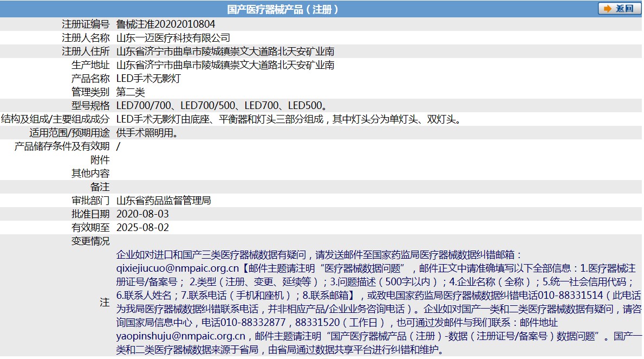The height and width of the screenshot is (359, 644).
Task: Select the 型号规格 label
Action: click(90, 106)
